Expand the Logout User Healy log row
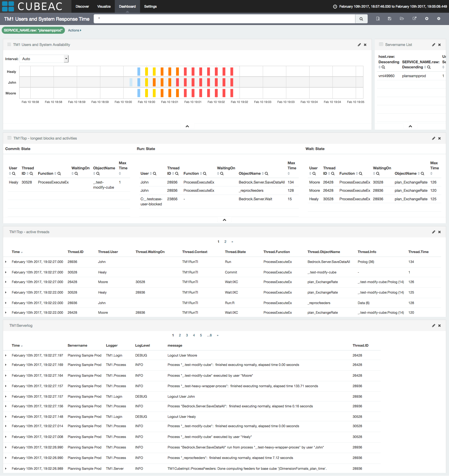Image resolution: width=449 pixels, height=476 pixels. pyautogui.click(x=6, y=417)
